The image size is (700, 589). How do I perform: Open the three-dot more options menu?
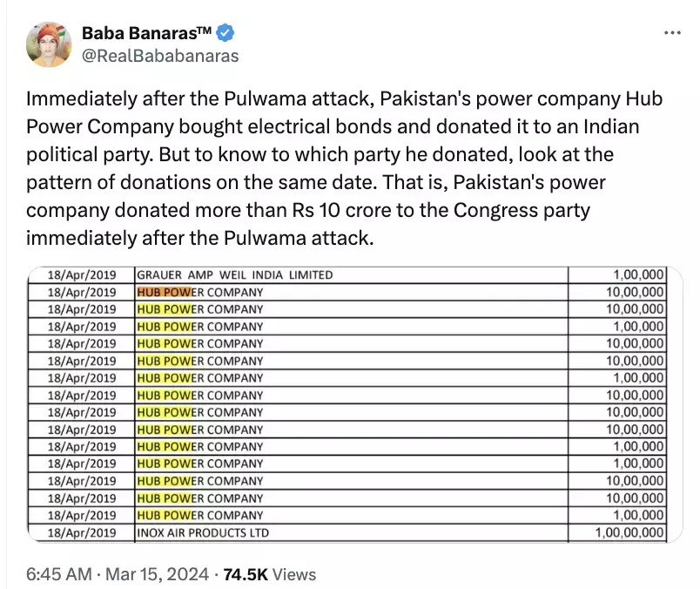672,32
